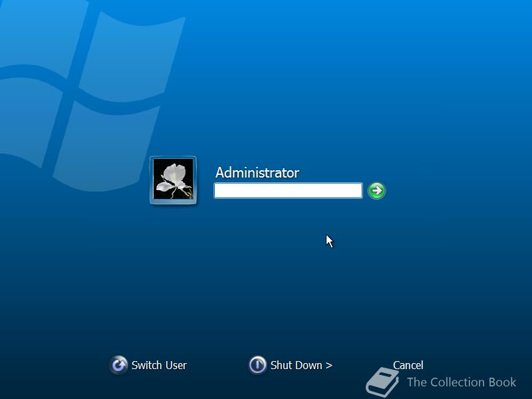Click the green arrow submit button

point(376,191)
